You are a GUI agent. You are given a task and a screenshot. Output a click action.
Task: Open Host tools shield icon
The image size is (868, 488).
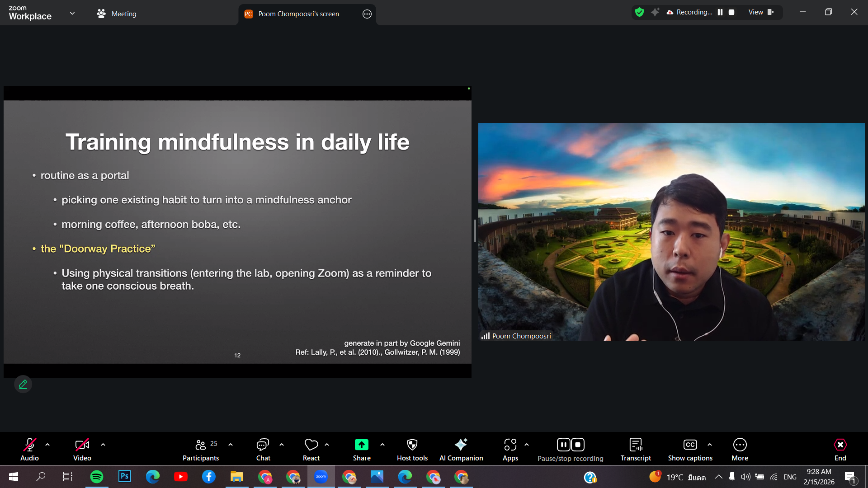click(412, 449)
